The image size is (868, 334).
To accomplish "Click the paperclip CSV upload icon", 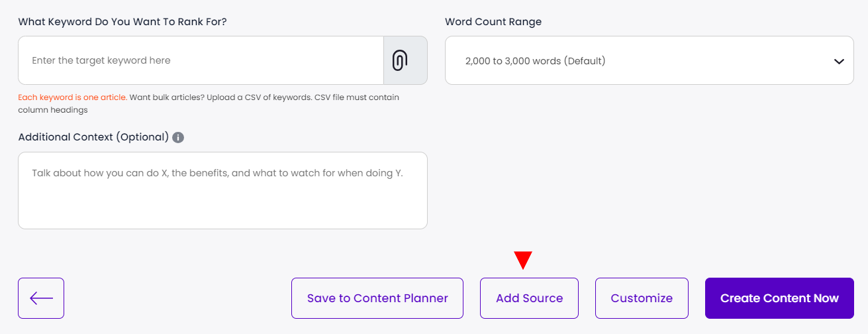I will (x=399, y=60).
